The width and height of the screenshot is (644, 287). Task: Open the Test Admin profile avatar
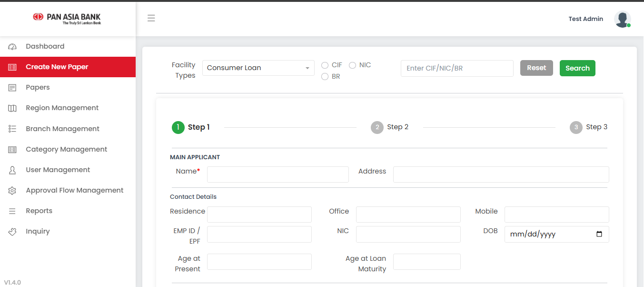click(623, 19)
